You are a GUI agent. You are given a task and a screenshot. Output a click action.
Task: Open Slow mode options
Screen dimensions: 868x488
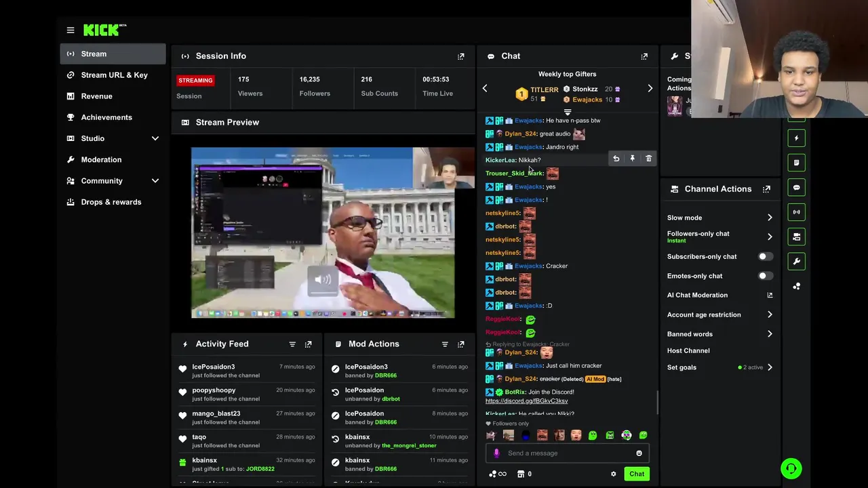click(719, 218)
